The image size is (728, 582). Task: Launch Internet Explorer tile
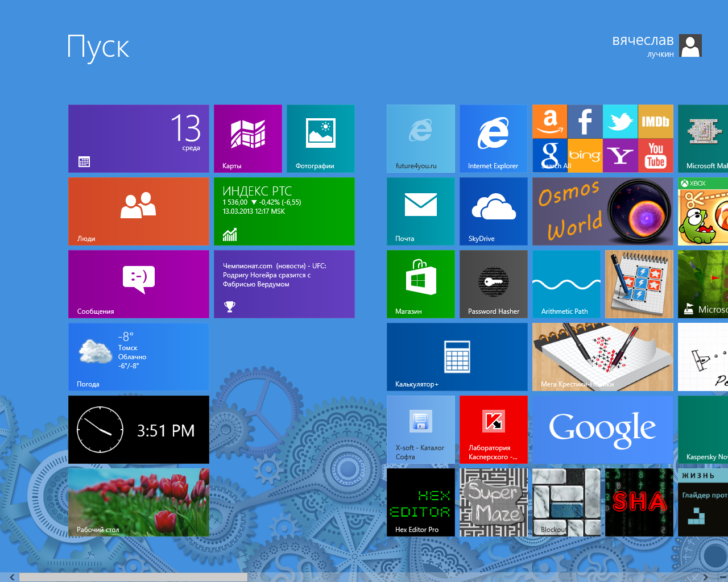tap(494, 139)
